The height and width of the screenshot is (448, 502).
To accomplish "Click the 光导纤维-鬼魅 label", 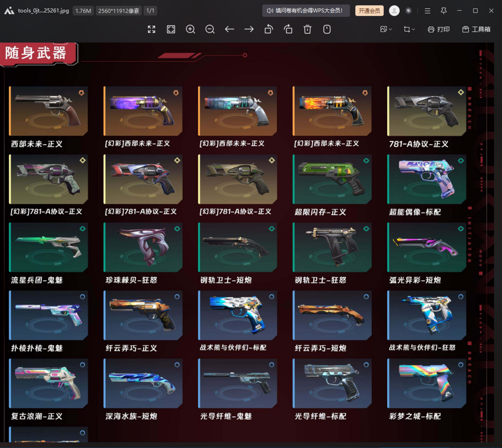I will 226,416.
